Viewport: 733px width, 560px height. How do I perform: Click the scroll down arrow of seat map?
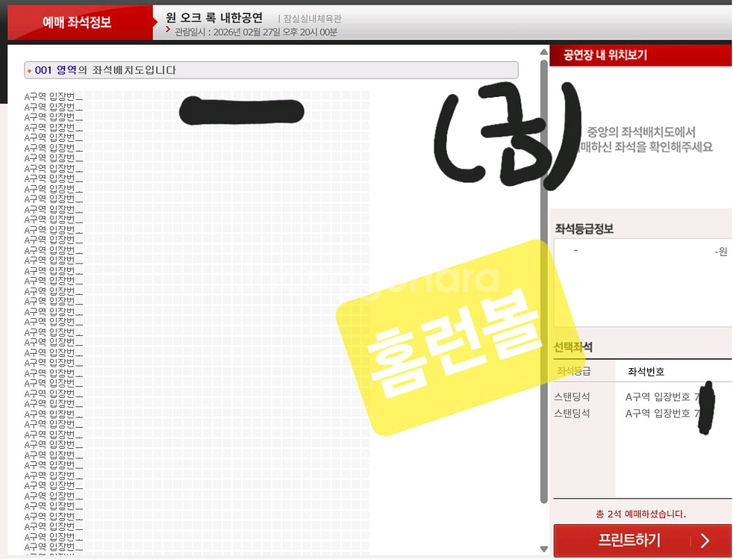coord(543,550)
